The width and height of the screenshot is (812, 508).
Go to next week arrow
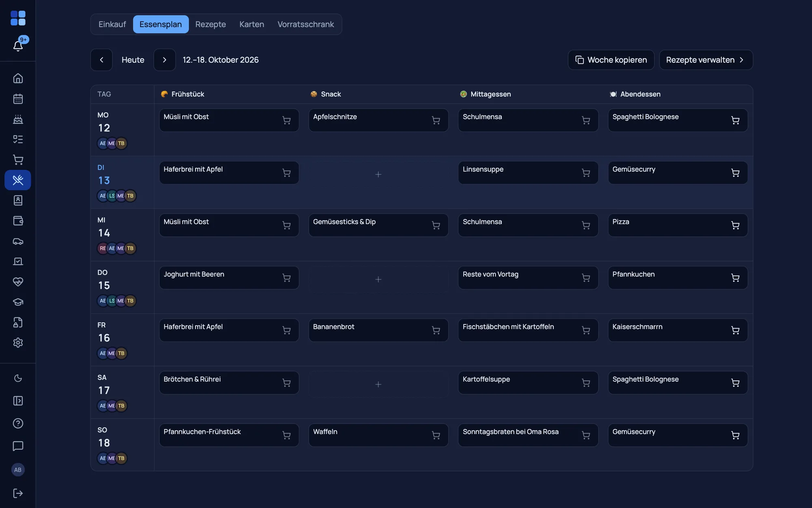point(164,60)
